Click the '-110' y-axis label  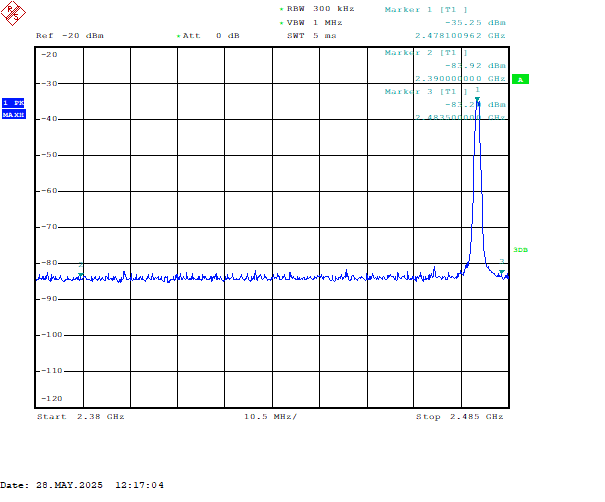[x=52, y=370]
